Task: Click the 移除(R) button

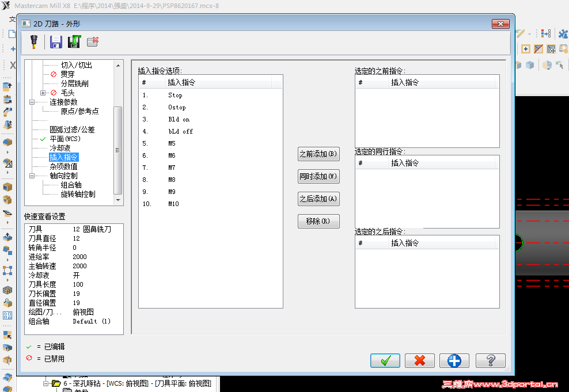Action: pos(318,221)
